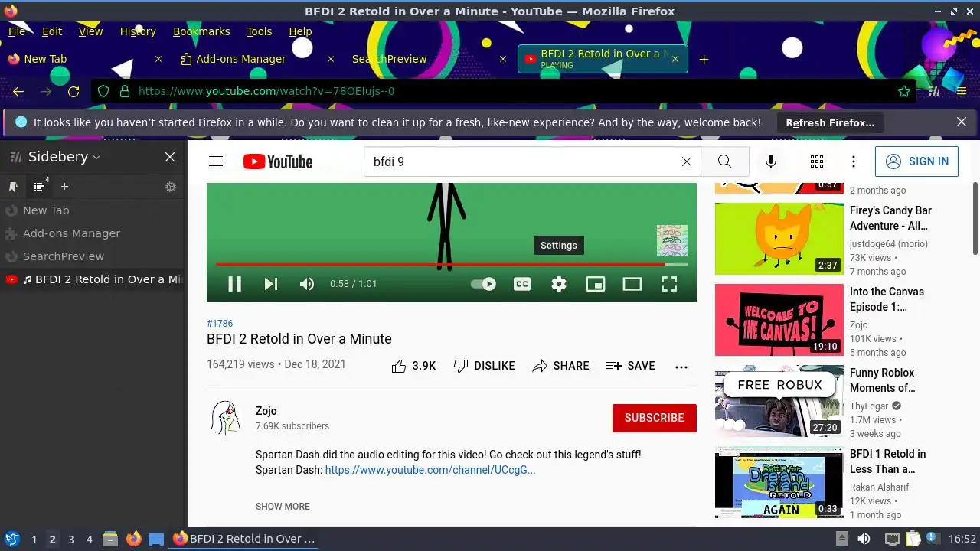Reload the current page
Screen dimensions: 980x551
coord(73,91)
